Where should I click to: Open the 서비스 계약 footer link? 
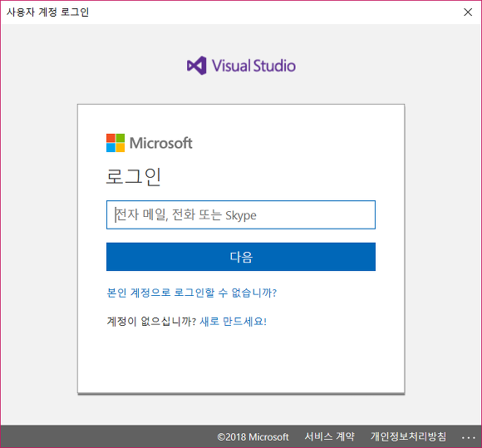[330, 436]
